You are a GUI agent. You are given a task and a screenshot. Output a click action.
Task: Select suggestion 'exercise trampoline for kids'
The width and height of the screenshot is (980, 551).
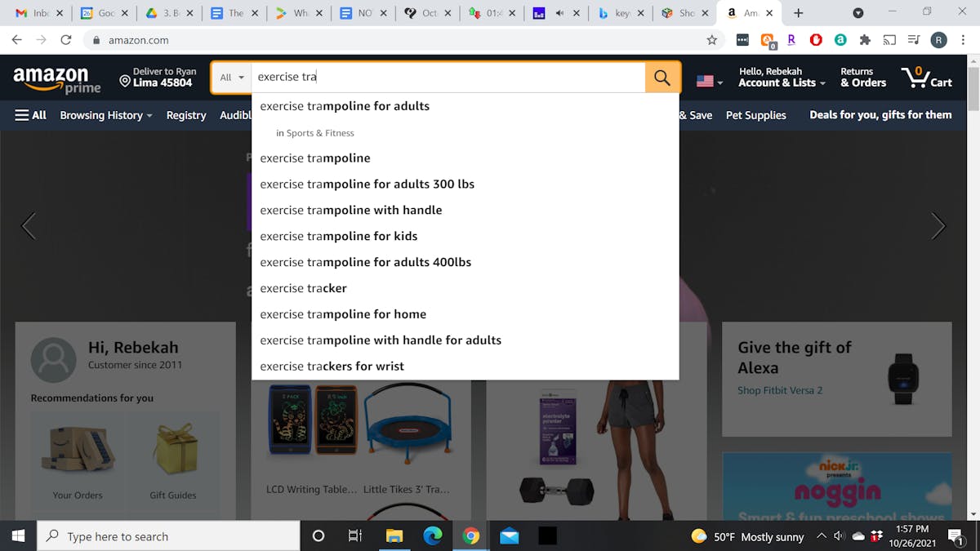pos(465,237)
